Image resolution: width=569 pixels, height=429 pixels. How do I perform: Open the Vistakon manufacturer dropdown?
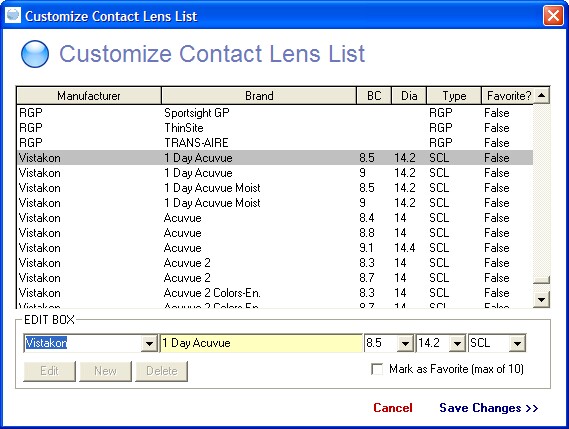tap(149, 343)
